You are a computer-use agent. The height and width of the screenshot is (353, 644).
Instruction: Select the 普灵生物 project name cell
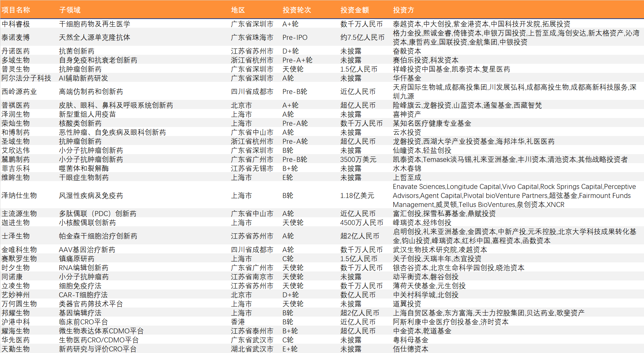[x=16, y=69]
